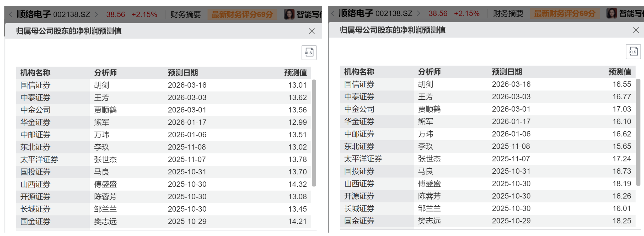
Task: Sort left table by 预测值 column
Action: [x=296, y=73]
